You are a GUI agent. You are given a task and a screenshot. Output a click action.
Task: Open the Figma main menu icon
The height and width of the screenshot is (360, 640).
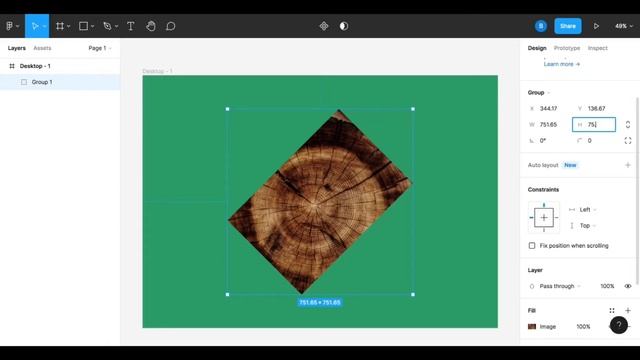click(x=10, y=26)
